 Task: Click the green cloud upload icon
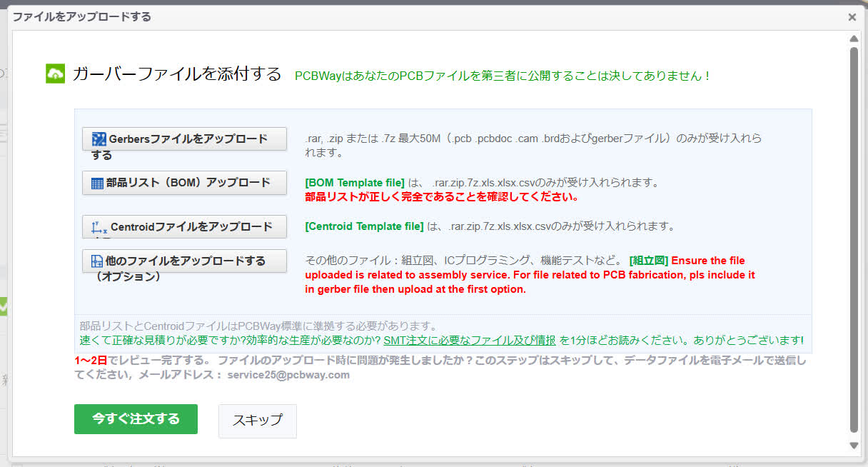click(x=56, y=74)
